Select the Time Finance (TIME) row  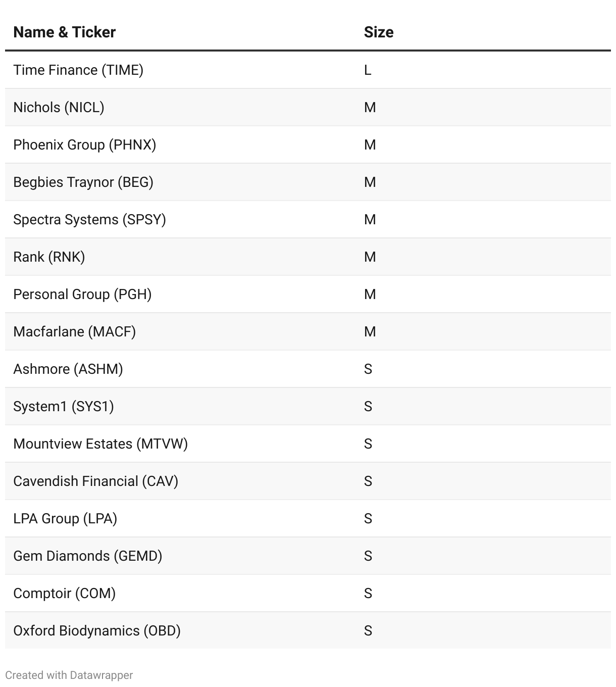pyautogui.click(x=78, y=70)
